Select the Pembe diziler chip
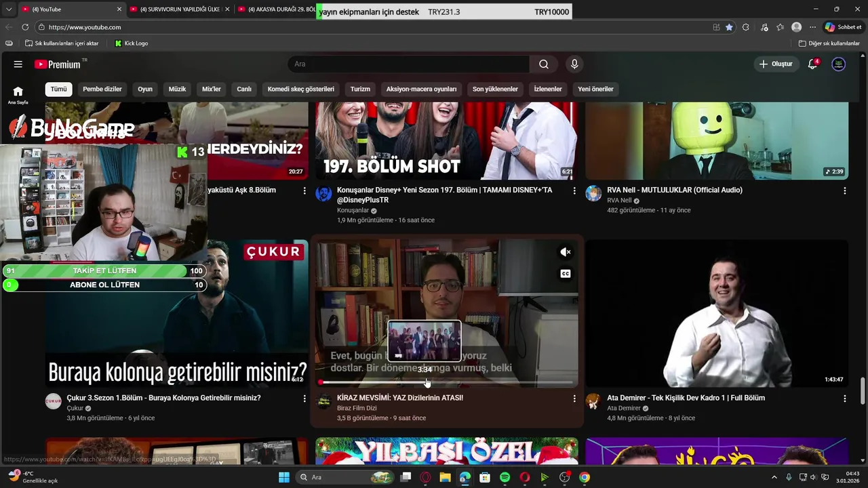Screen dimensions: 868x488 tap(102, 89)
